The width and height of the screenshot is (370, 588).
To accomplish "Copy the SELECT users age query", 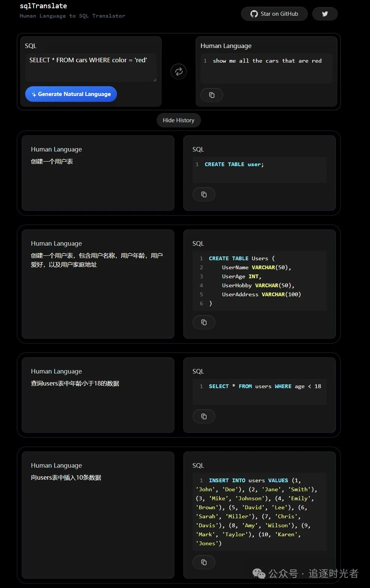I will (x=204, y=417).
